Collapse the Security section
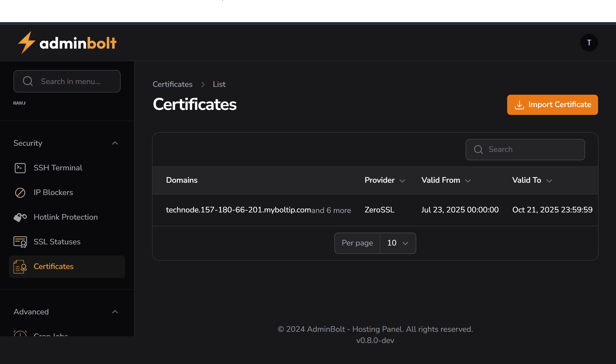 [x=115, y=143]
